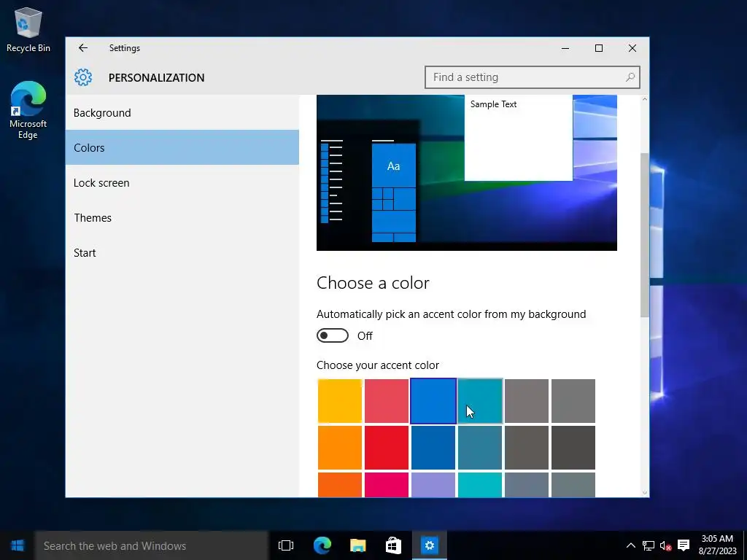Viewport: 747px width, 560px height.
Task: Show hidden tray icons chevron
Action: (630, 545)
